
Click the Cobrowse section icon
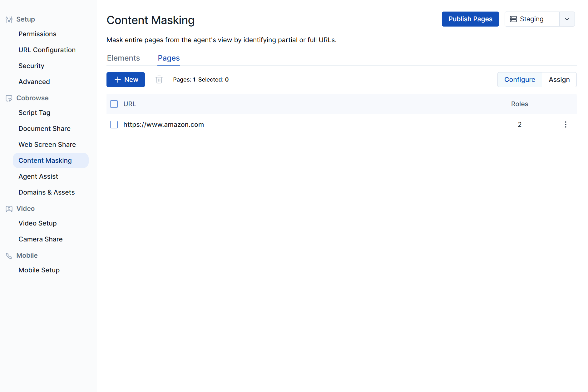click(x=9, y=98)
